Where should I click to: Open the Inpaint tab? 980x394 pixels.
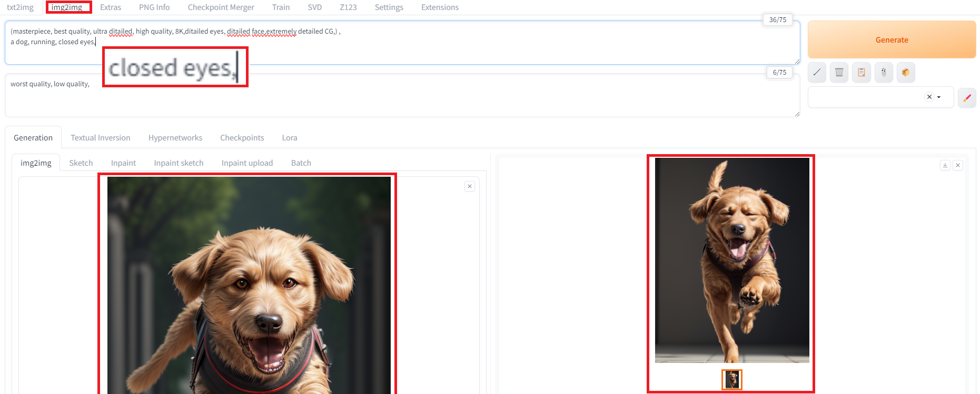pos(123,163)
